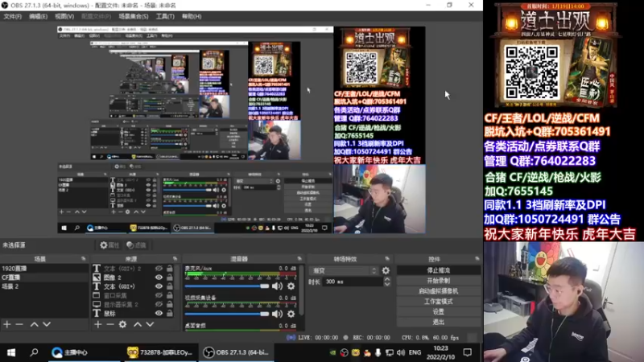
Task: Toggle lock on 文本 (GDI+) source
Action: tap(170, 286)
